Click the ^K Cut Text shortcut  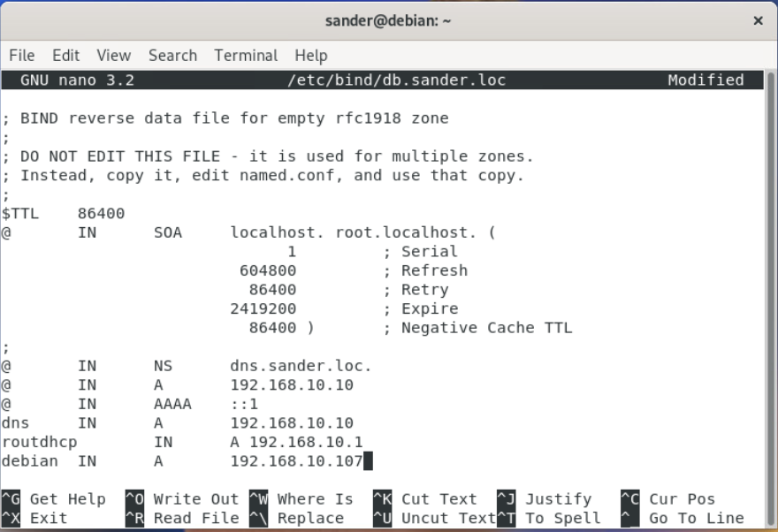pos(425,499)
